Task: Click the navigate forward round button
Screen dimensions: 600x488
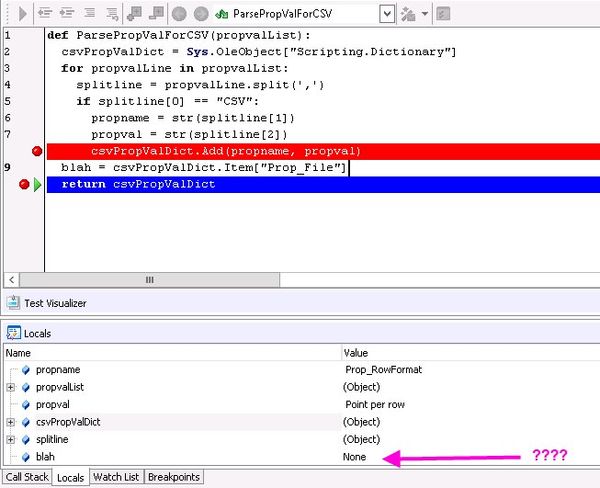Action: [201, 14]
